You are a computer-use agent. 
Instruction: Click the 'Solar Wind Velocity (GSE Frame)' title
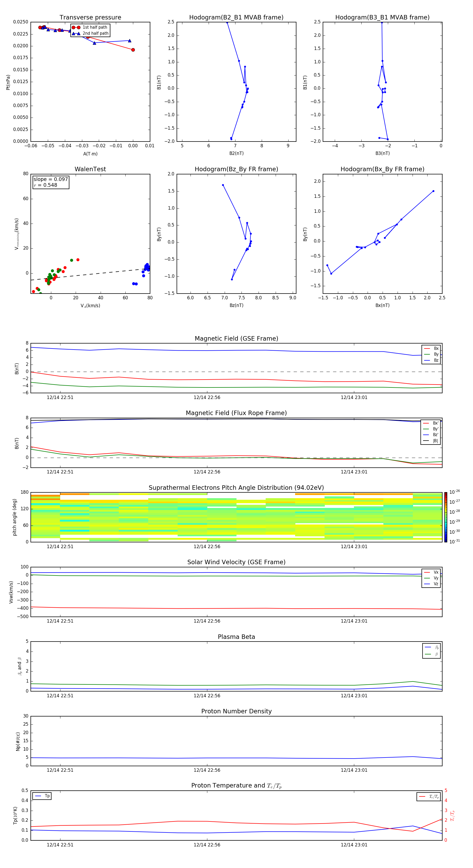[236, 562]
